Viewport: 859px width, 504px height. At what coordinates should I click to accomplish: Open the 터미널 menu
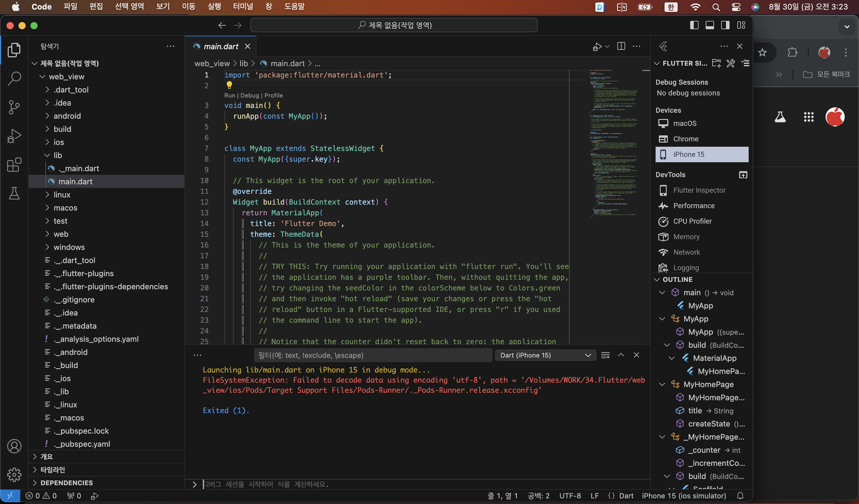pyautogui.click(x=243, y=7)
